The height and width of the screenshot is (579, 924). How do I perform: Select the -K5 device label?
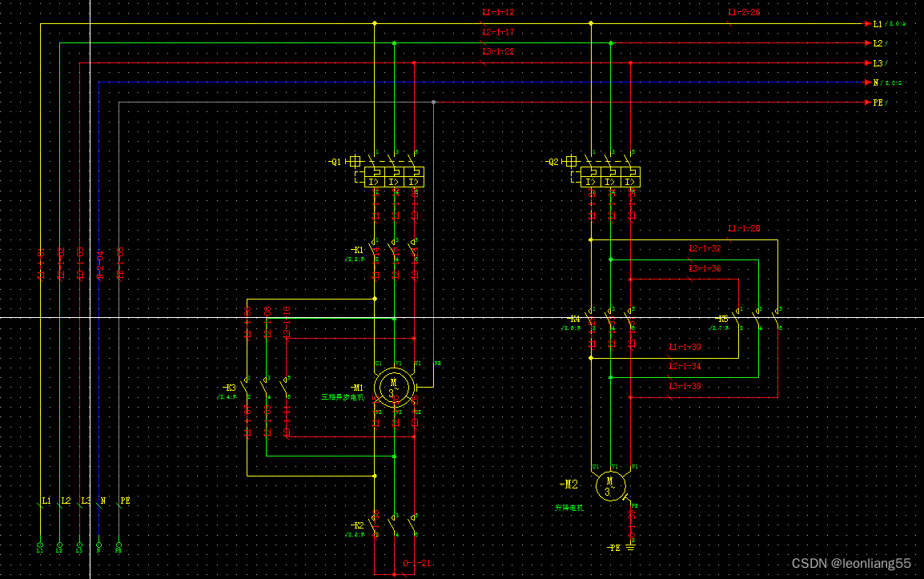pyautogui.click(x=722, y=319)
